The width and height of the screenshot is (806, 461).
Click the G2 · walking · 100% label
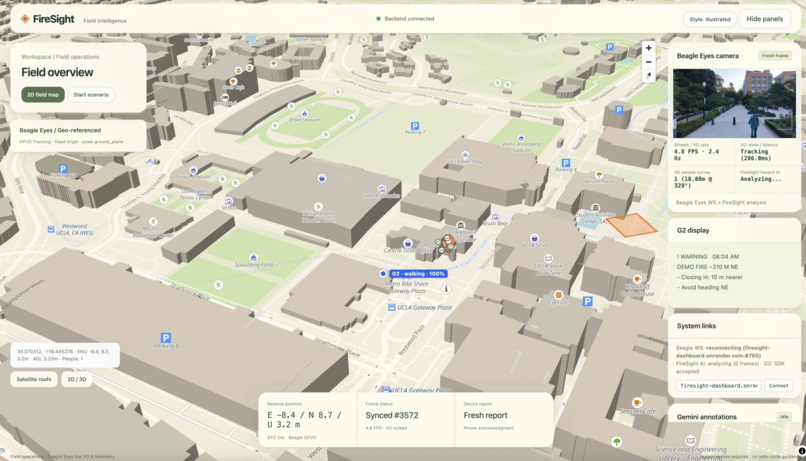point(418,274)
